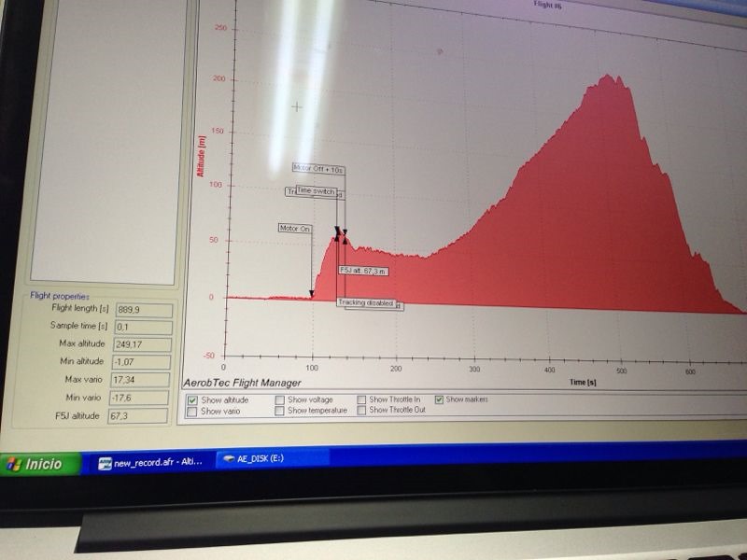This screenshot has height=560, width=747.
Task: Click the Time switch marker label
Action: tap(316, 190)
